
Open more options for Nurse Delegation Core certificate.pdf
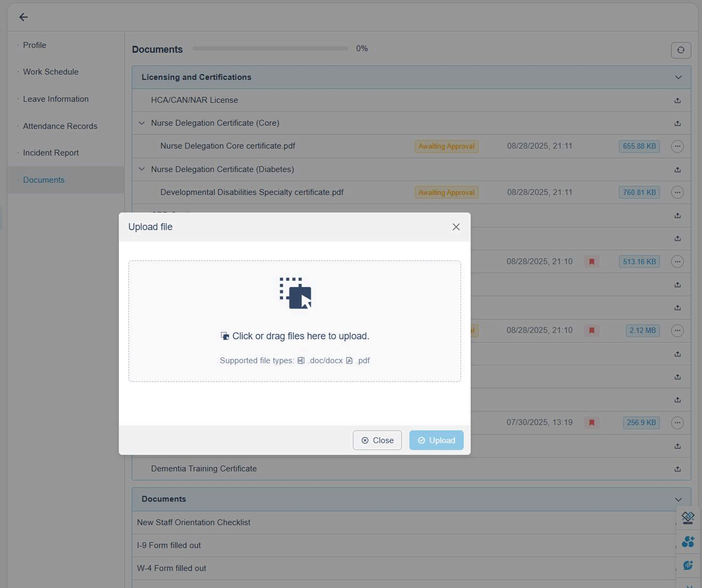point(677,146)
